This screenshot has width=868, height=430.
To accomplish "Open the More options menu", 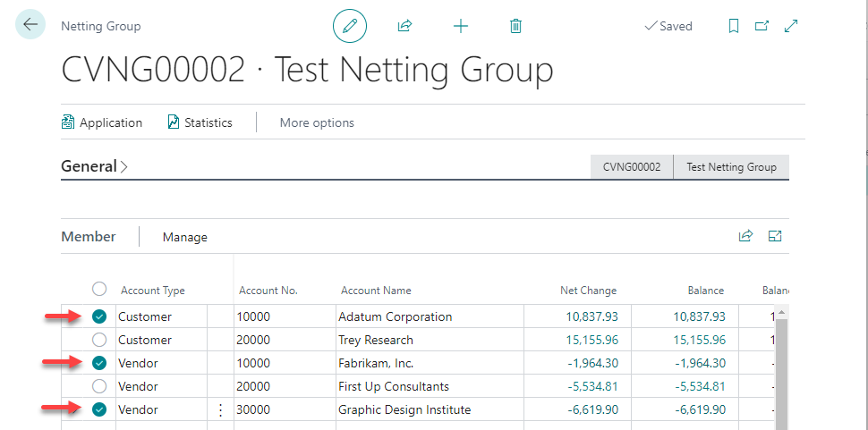I will (x=317, y=122).
